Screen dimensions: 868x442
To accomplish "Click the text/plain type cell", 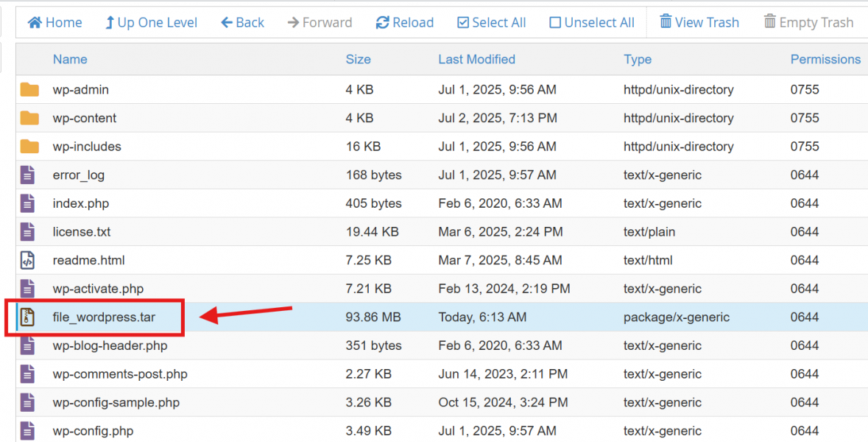I will (649, 232).
